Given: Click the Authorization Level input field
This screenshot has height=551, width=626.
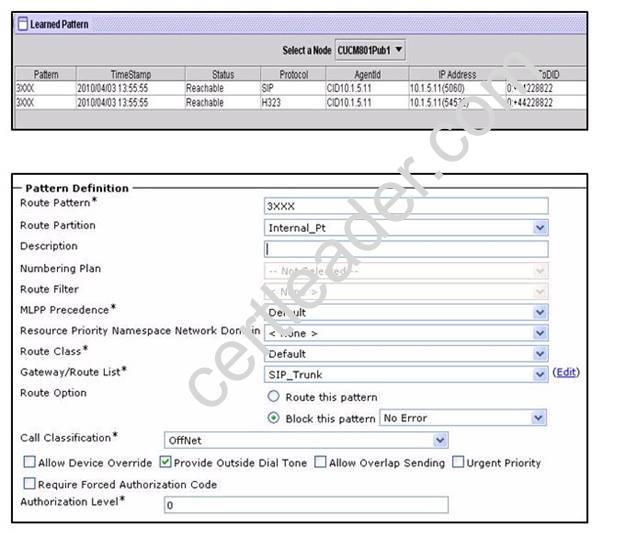Looking at the screenshot, I should 306,505.
